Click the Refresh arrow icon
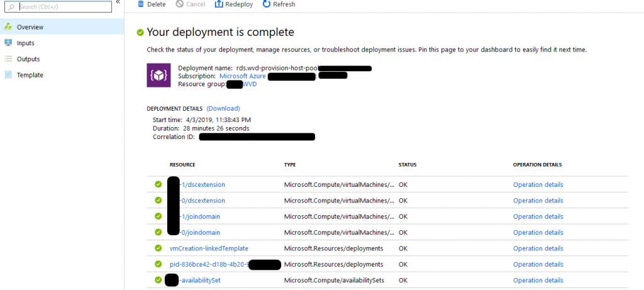The height and width of the screenshot is (290, 644). pyautogui.click(x=267, y=4)
